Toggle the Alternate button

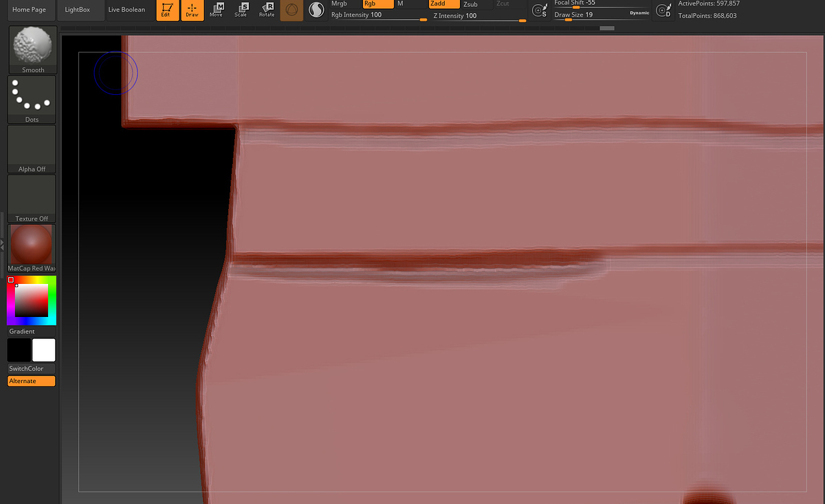(32, 381)
